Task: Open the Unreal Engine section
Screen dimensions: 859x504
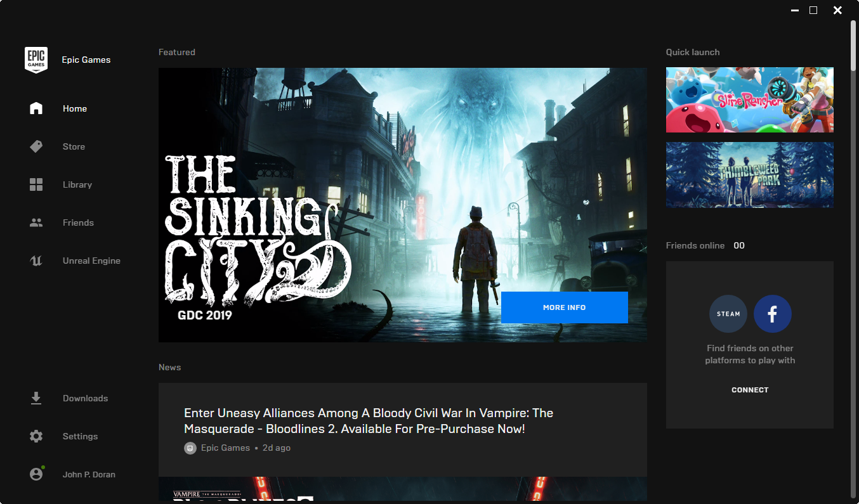Action: pos(91,261)
